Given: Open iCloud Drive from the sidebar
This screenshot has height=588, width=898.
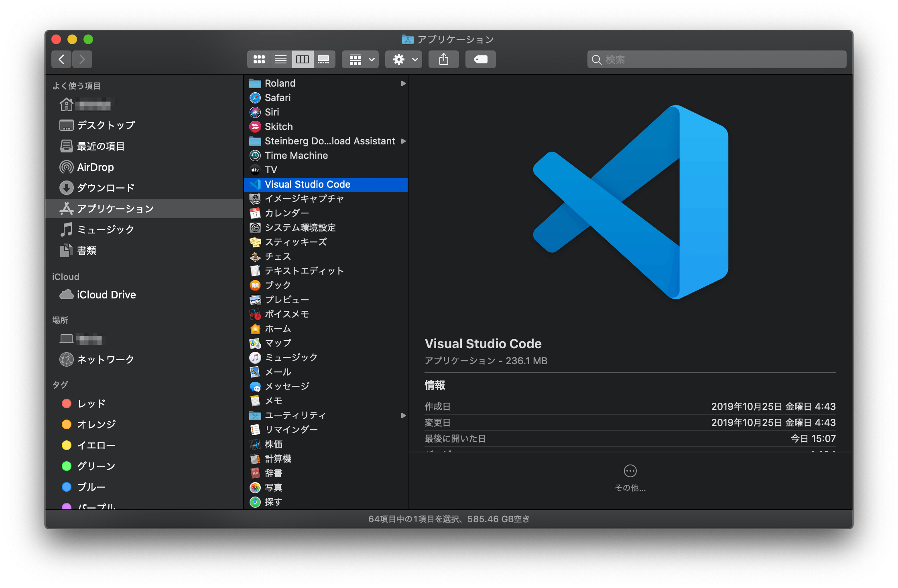Looking at the screenshot, I should [x=106, y=294].
